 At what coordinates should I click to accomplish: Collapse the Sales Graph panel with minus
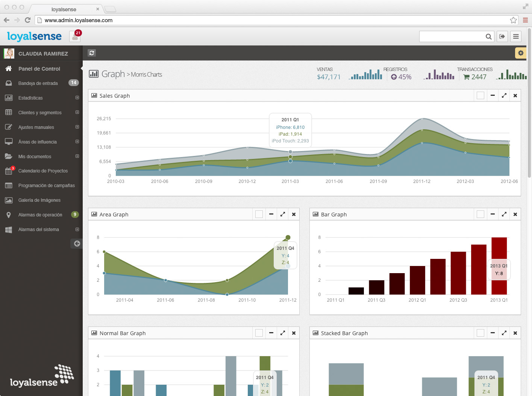pyautogui.click(x=493, y=96)
